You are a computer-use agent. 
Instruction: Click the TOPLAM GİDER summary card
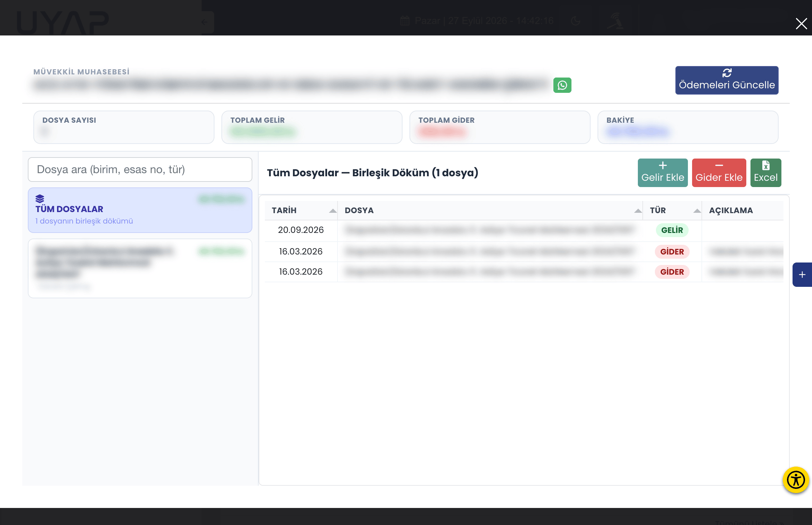(x=500, y=127)
